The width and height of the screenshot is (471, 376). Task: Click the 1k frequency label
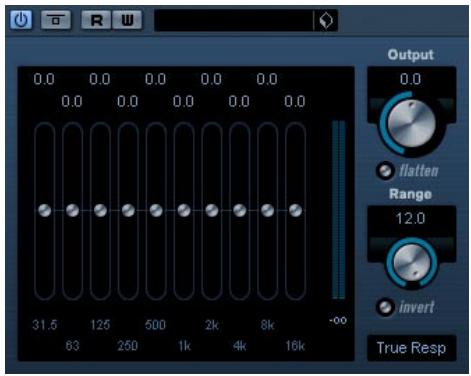pyautogui.click(x=184, y=346)
